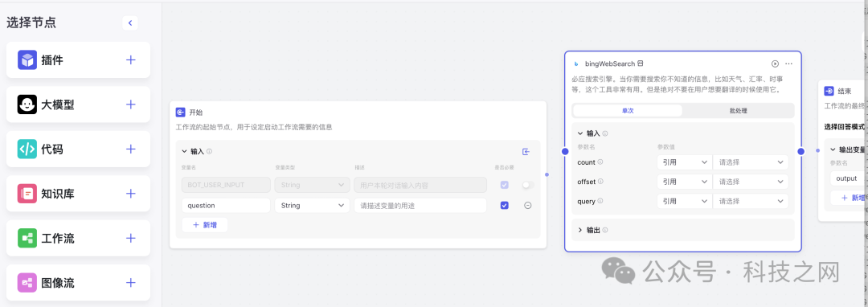
Task: Click the 代码 code brackets icon
Action: click(27, 149)
